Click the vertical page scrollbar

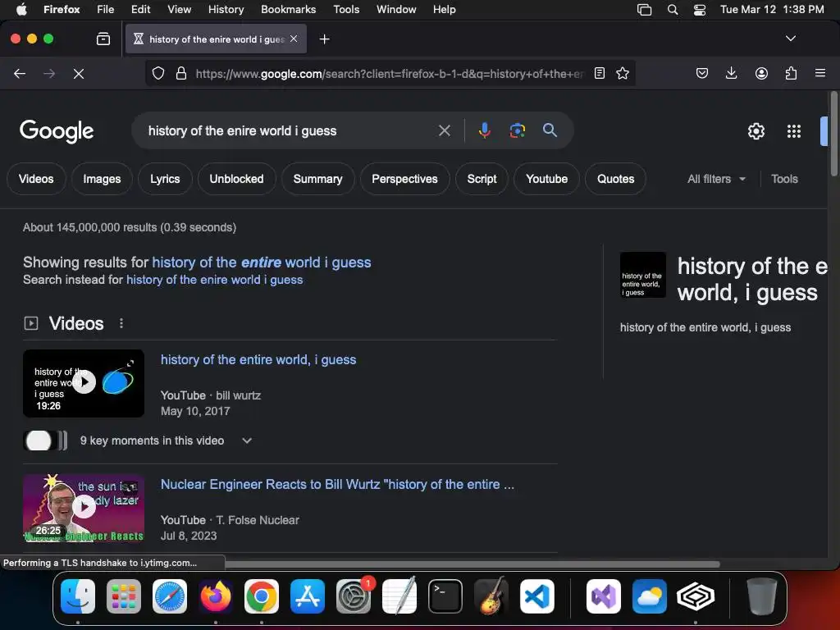pos(833,134)
